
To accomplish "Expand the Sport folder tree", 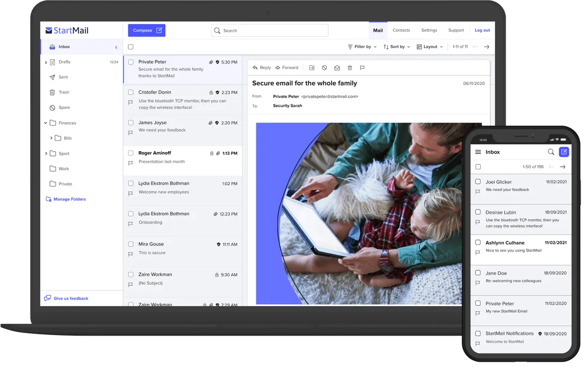I will coord(46,154).
